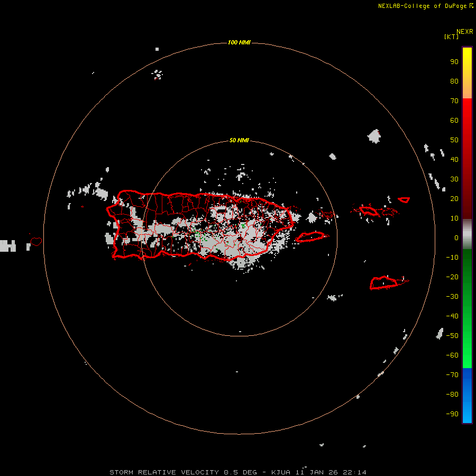The image size is (476, 476).
Task: Select the 50 NMI range ring label
Action: click(x=239, y=140)
